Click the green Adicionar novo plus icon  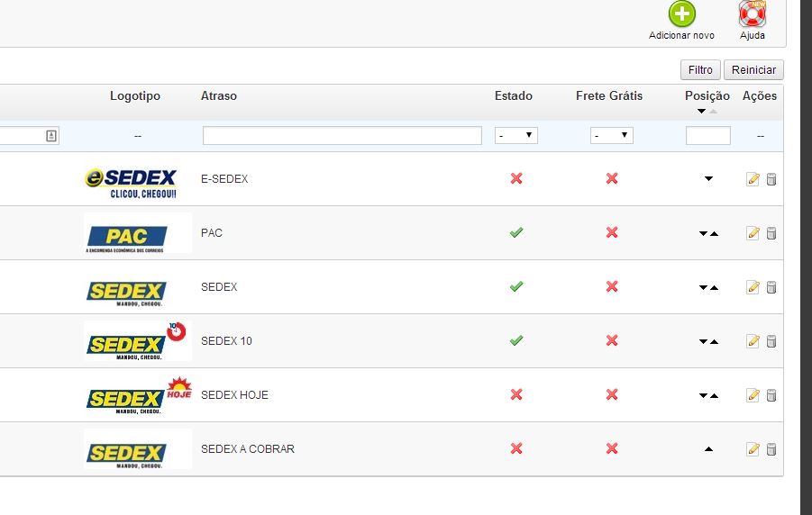pyautogui.click(x=681, y=14)
